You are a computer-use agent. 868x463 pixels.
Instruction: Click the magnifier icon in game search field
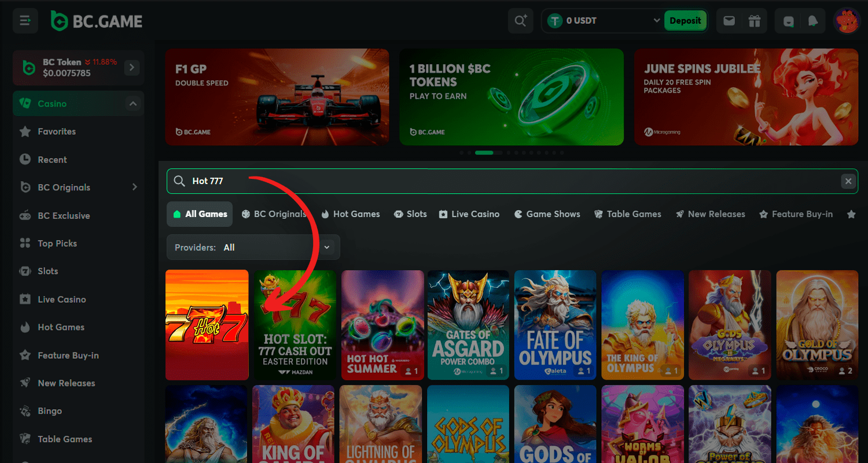pyautogui.click(x=179, y=181)
